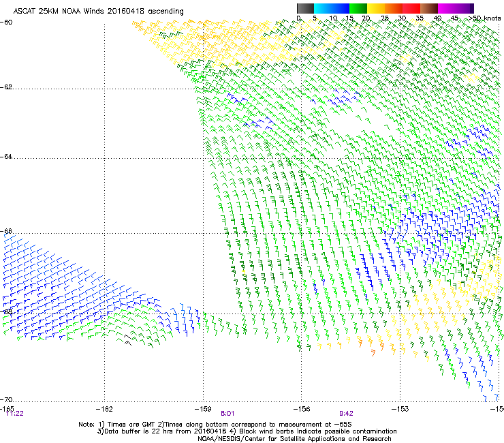
Task: Click the gray 0-5 knots legend segment
Action: click(305, 8)
